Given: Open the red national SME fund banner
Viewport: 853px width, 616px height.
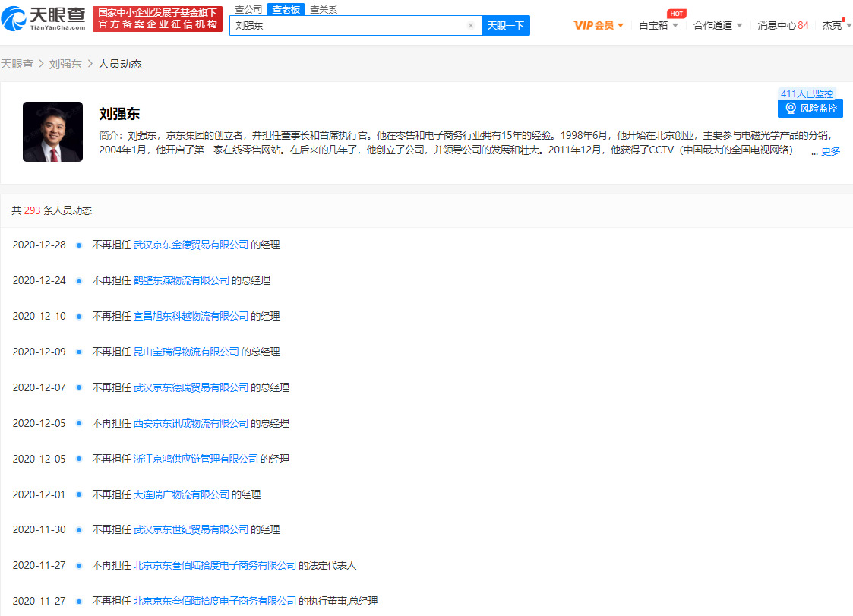Looking at the screenshot, I should point(157,19).
